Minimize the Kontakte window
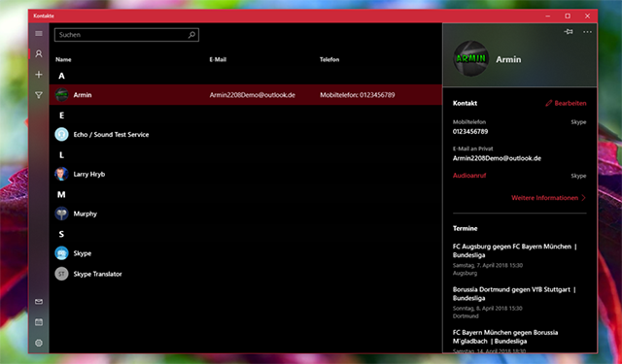Viewport: 622px width, 364px height. 548,16
